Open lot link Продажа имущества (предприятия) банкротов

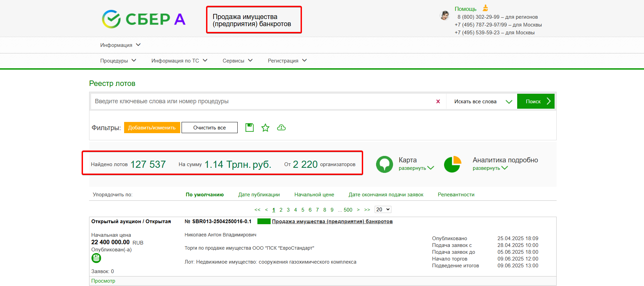pos(332,221)
